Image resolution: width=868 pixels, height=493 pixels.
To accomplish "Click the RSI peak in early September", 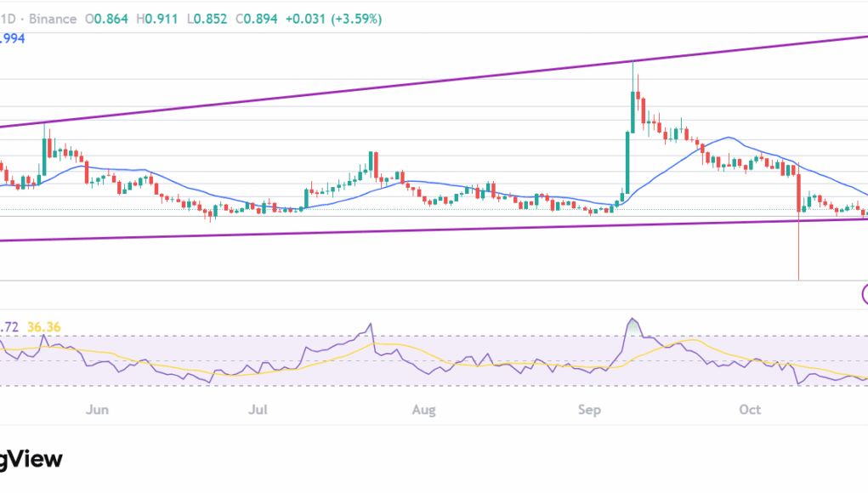I will click(633, 322).
